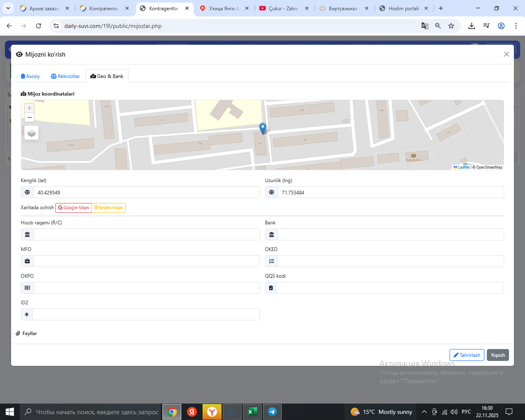Open location in Google Maps
Viewport: 525px width, 420px height.
click(x=74, y=208)
